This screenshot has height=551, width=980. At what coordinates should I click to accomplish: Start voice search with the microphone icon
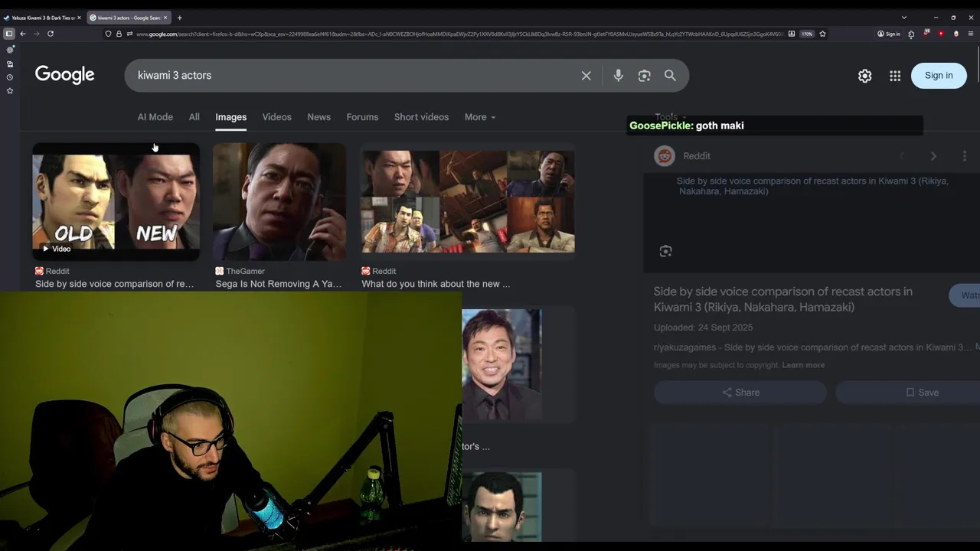(619, 75)
